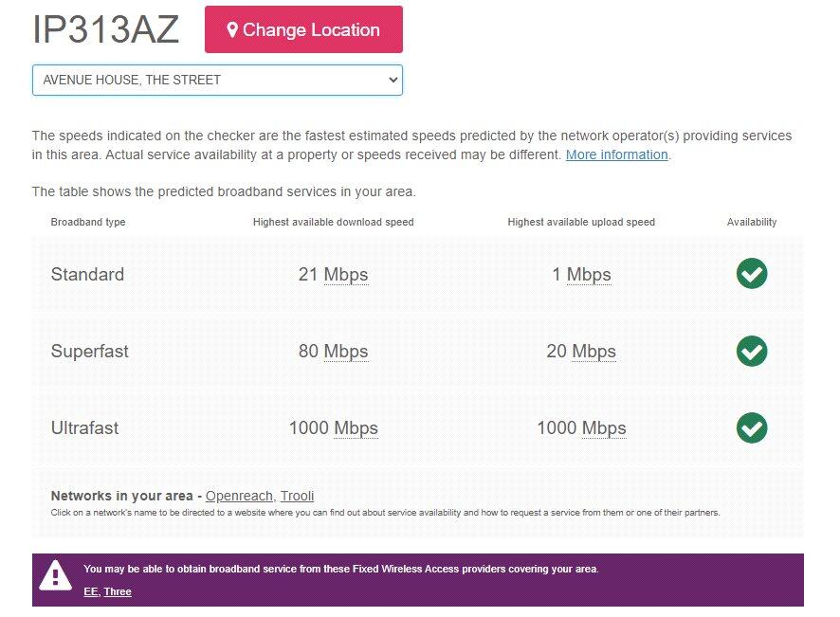This screenshot has width=840, height=617.
Task: Click the Superfast availability green checkmark
Action: pos(751,352)
